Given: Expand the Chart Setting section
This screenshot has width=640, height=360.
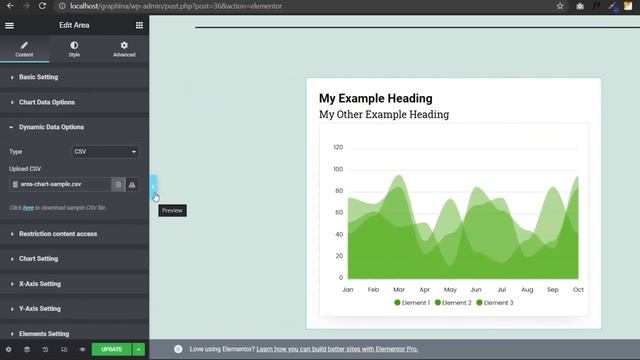Looking at the screenshot, I should pos(74,259).
